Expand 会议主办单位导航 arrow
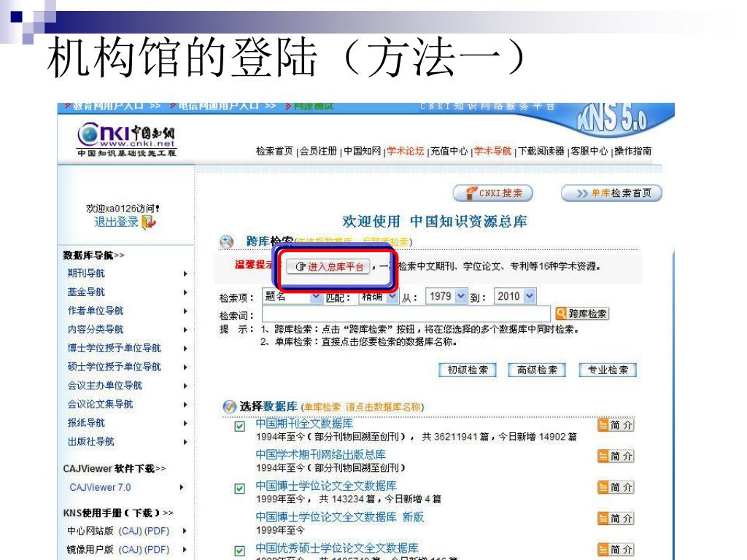Image resolution: width=747 pixels, height=560 pixels. click(185, 386)
